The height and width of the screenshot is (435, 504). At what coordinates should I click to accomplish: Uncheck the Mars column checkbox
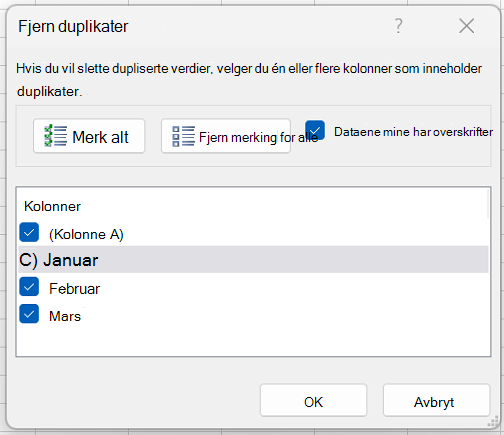pyautogui.click(x=29, y=314)
